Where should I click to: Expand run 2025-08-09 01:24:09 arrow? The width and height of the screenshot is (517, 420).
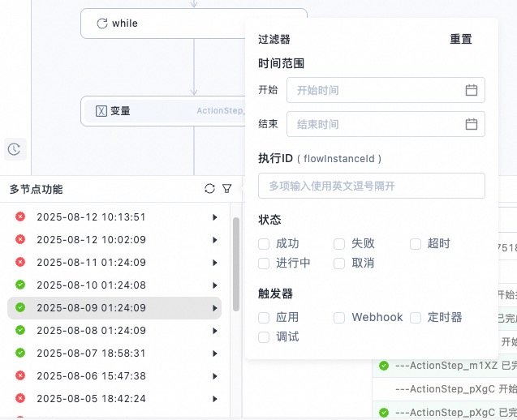tap(215, 308)
